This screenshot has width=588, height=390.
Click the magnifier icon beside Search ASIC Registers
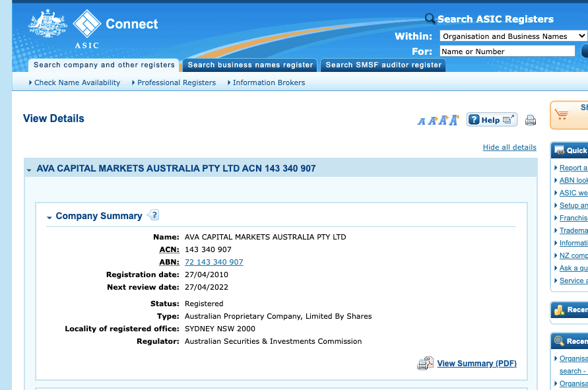point(430,18)
